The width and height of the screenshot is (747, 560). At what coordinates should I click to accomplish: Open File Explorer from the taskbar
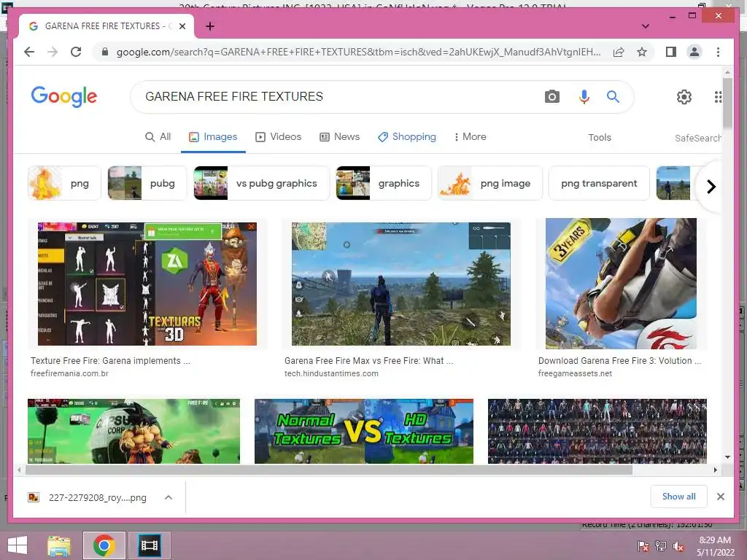[x=59, y=545]
